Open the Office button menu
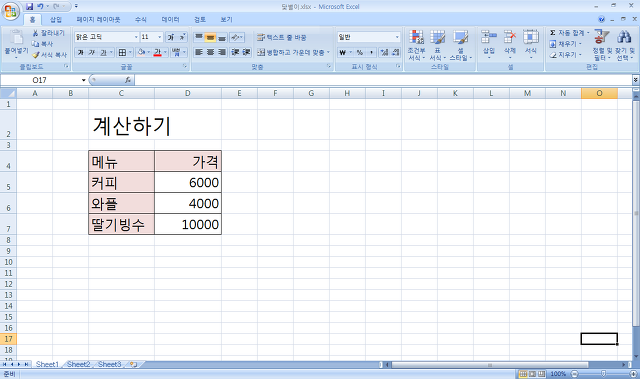 click(11, 11)
